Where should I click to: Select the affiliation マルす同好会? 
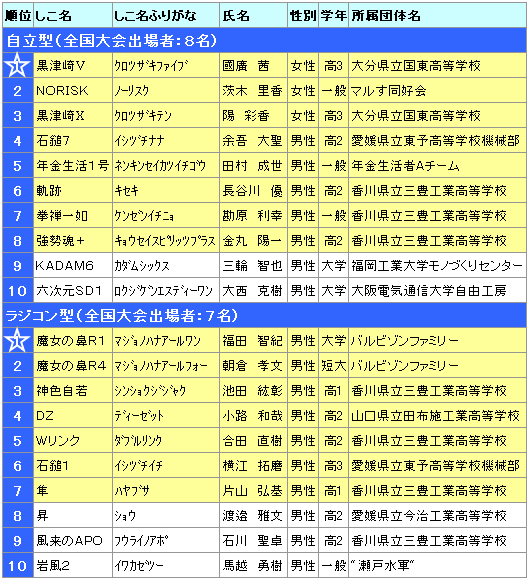(388, 91)
